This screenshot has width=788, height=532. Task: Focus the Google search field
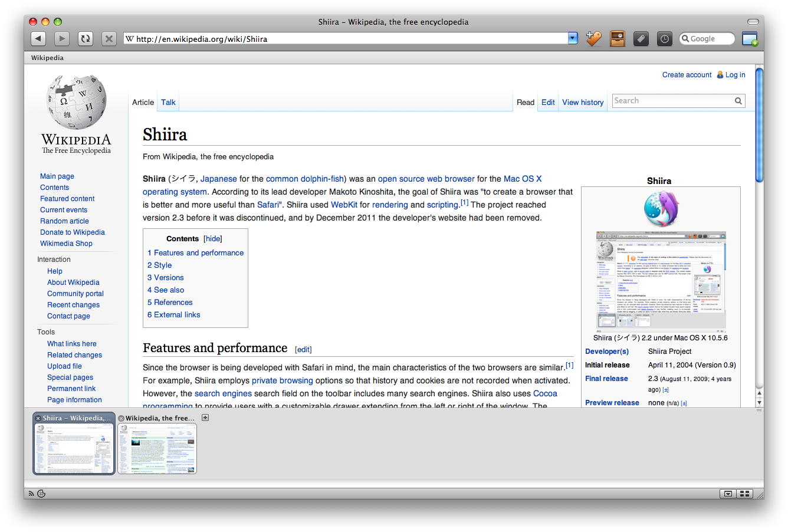pos(708,39)
